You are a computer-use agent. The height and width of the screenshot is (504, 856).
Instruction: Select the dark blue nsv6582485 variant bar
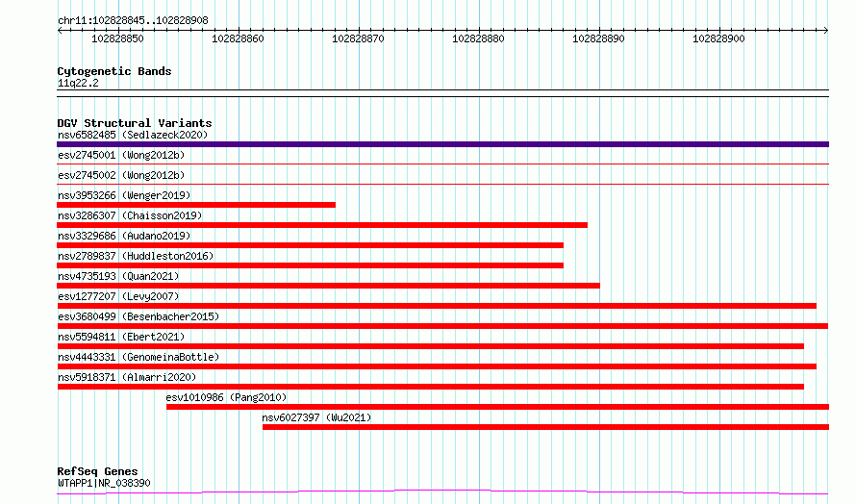point(442,144)
